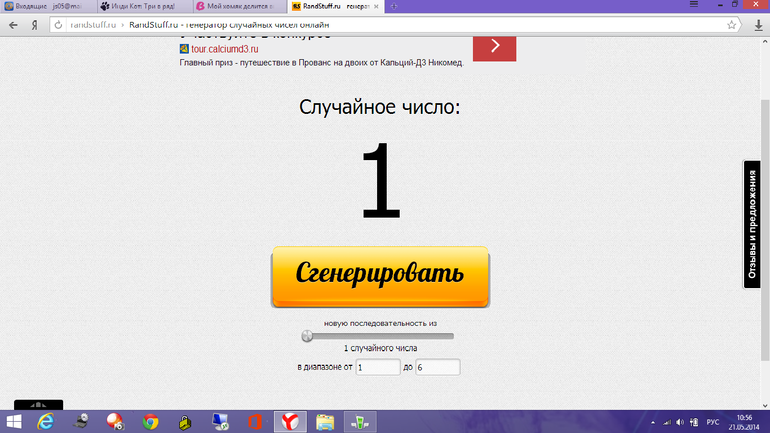Open the downloads arrow icon
Image resolution: width=770 pixels, height=433 pixels.
coord(758,25)
